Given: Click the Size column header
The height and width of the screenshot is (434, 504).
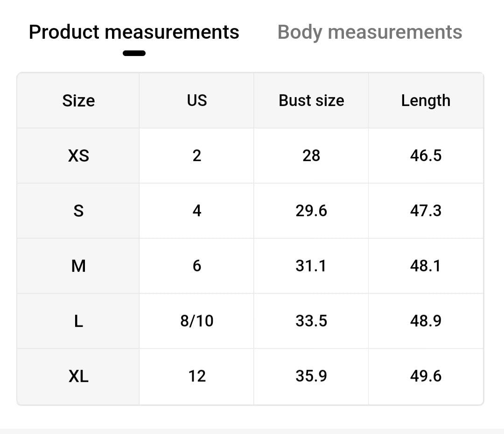Looking at the screenshot, I should (x=78, y=100).
